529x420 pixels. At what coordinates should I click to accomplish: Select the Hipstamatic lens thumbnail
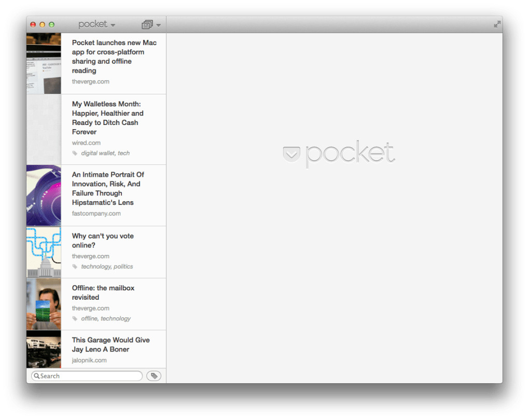pyautogui.click(x=44, y=195)
